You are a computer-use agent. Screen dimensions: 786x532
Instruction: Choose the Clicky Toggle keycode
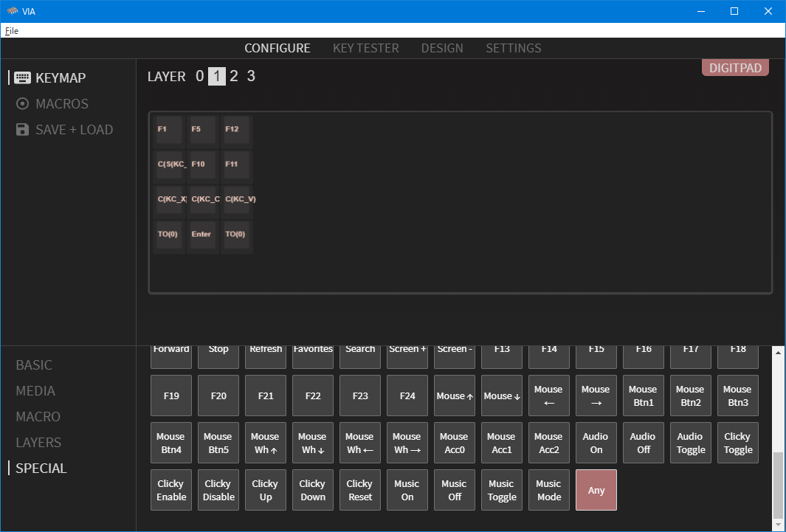737,443
